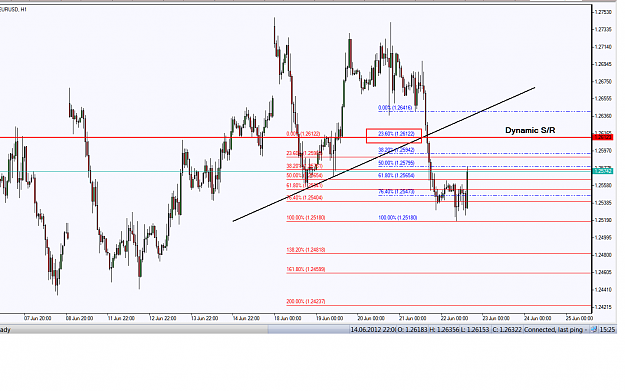Select the blue 38.20% (1.25942) Fibonacci label
The width and height of the screenshot is (625, 391).
(x=396, y=150)
